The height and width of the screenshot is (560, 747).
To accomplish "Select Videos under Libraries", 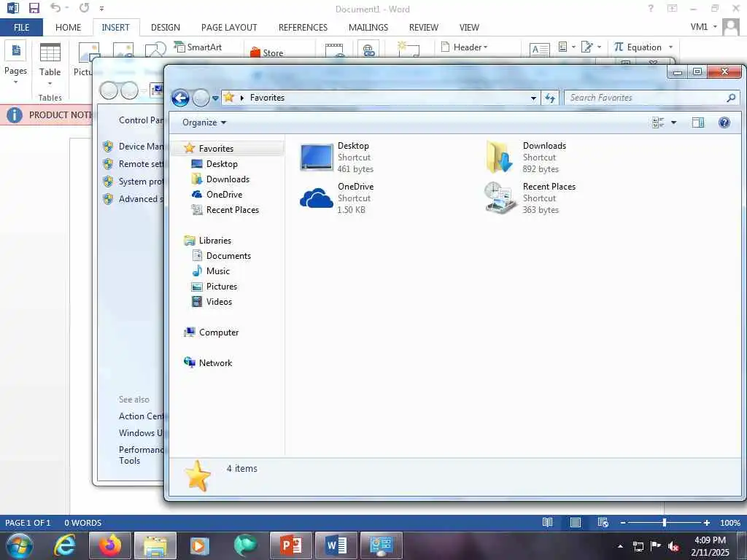I will 219,301.
